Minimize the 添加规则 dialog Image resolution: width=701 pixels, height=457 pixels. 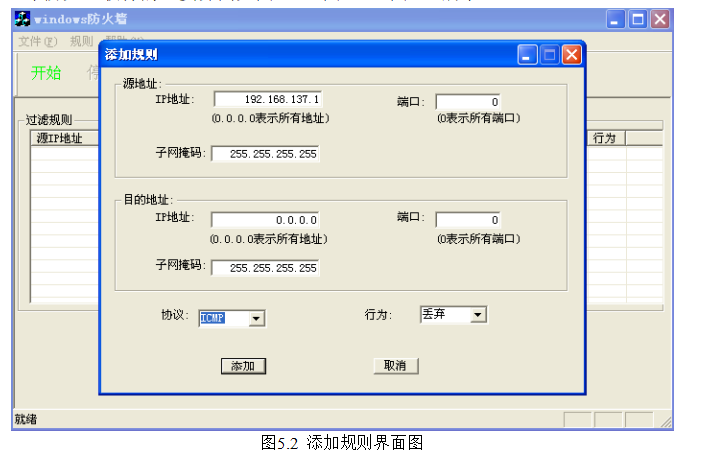click(x=528, y=55)
